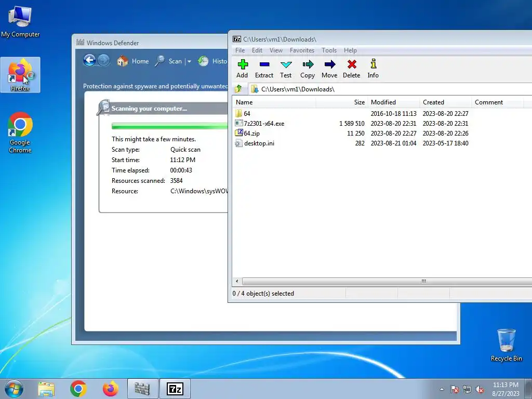Sort the file list by Size column

[x=342, y=102]
